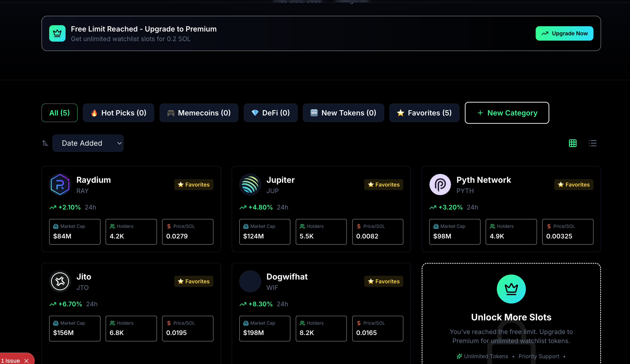This screenshot has height=364, width=630.
Task: Click the Jito token logo
Action: (x=60, y=281)
